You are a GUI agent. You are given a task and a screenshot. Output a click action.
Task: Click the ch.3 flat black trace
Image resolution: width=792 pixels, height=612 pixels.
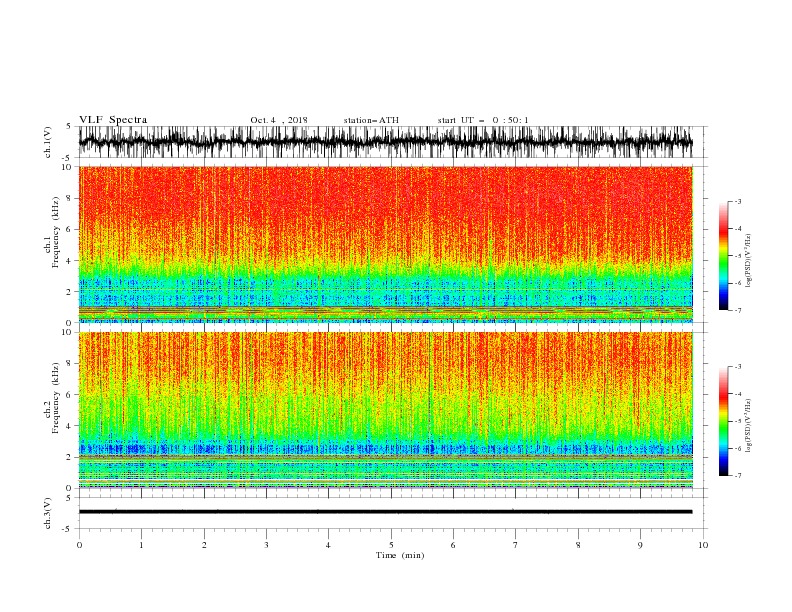tap(386, 512)
